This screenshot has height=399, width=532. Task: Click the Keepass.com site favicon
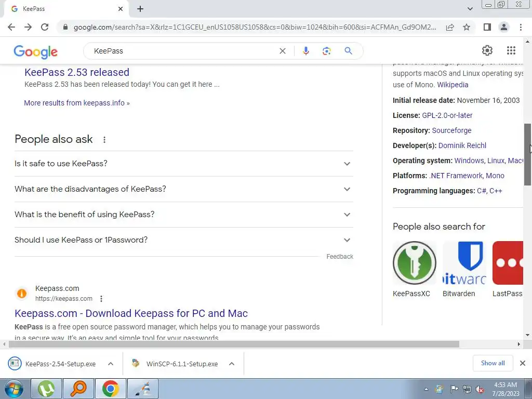tap(22, 293)
